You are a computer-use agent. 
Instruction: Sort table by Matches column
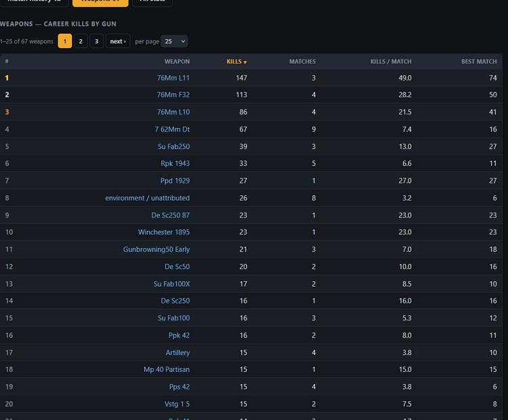[x=302, y=62]
